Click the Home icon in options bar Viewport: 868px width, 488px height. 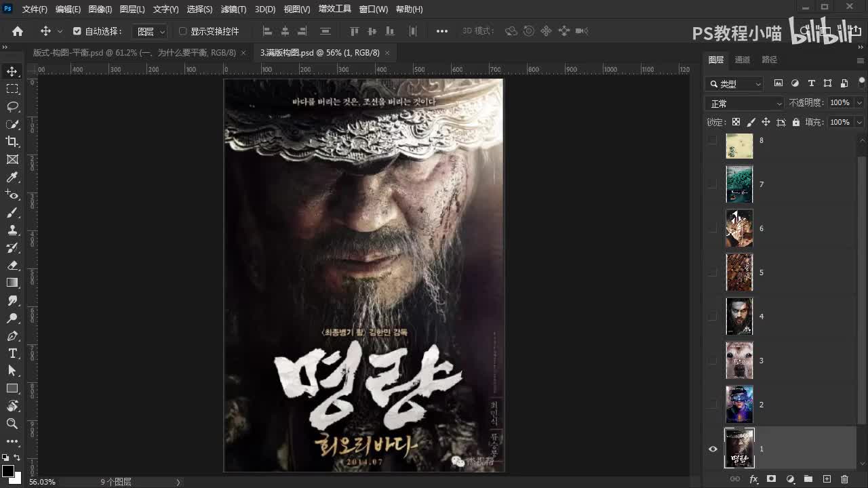[x=18, y=31]
